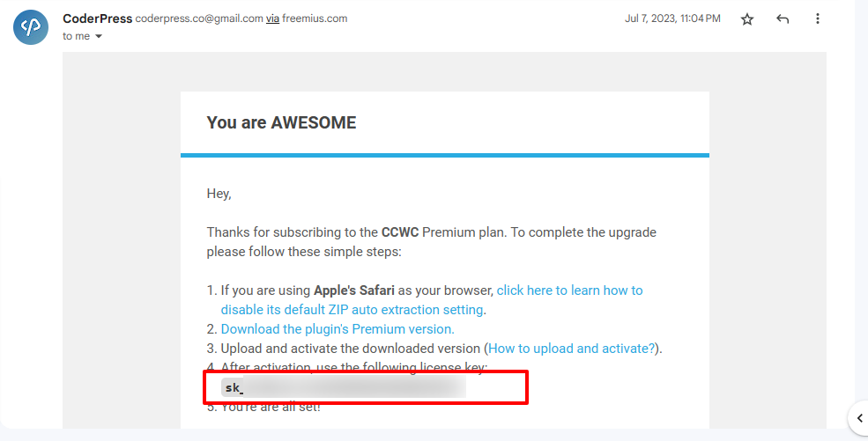868x441 pixels.
Task: Expand the "to me" recipient details
Action: tap(99, 37)
